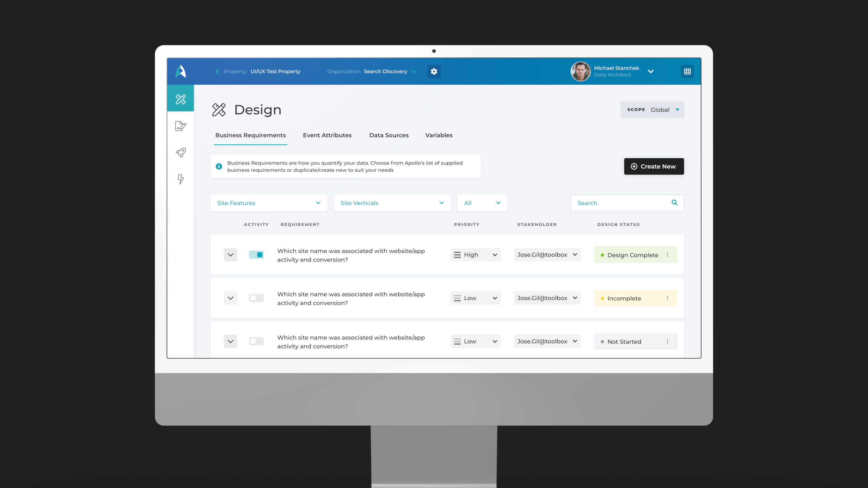Enable activity toggle on Not Started row
The width and height of the screenshot is (868, 488).
pos(256,342)
